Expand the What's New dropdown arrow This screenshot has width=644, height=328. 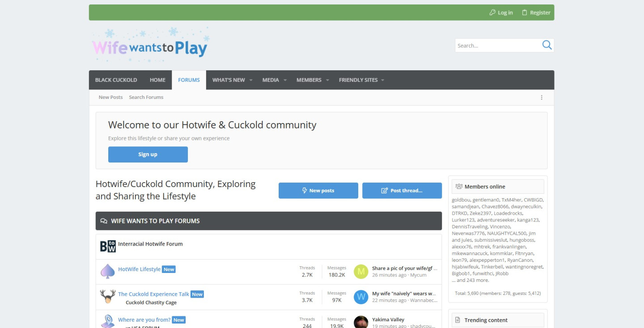(251, 80)
